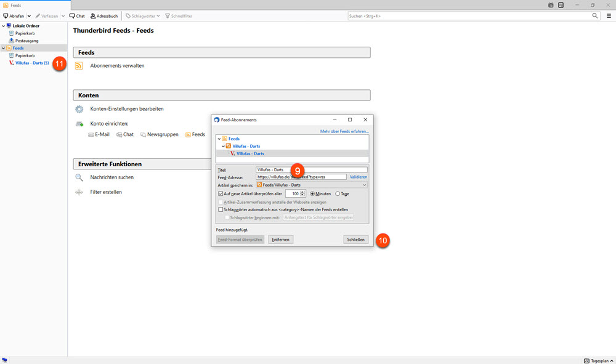Image resolution: width=616 pixels, height=364 pixels.
Task: Select Villufas - Darts feed in sidebar
Action: (31, 63)
